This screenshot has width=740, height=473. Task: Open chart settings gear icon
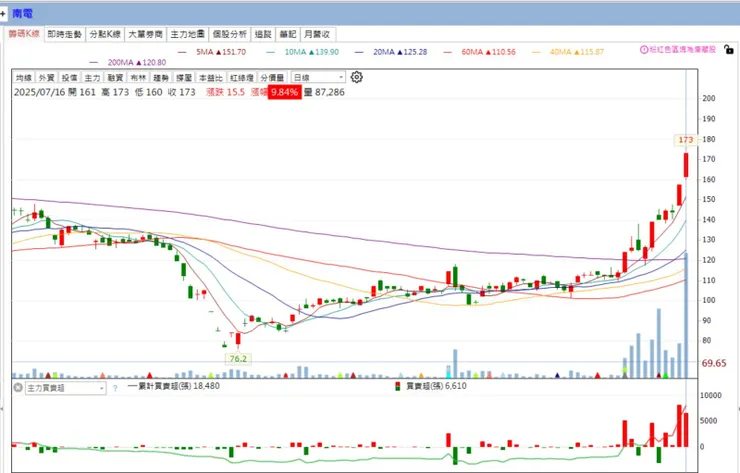356,77
